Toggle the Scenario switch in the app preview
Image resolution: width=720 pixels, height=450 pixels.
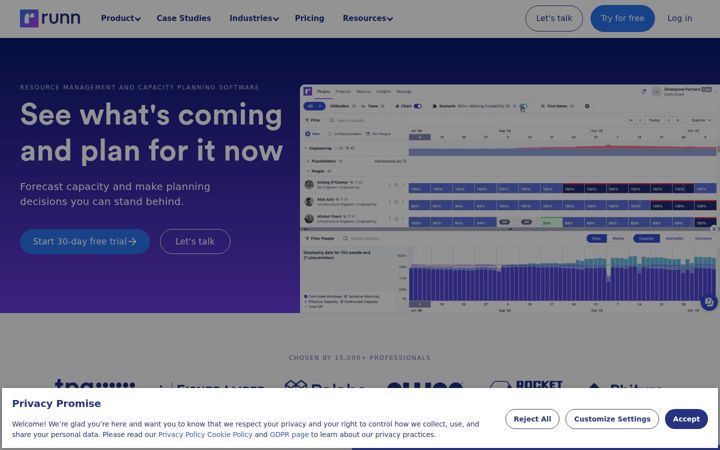523,107
